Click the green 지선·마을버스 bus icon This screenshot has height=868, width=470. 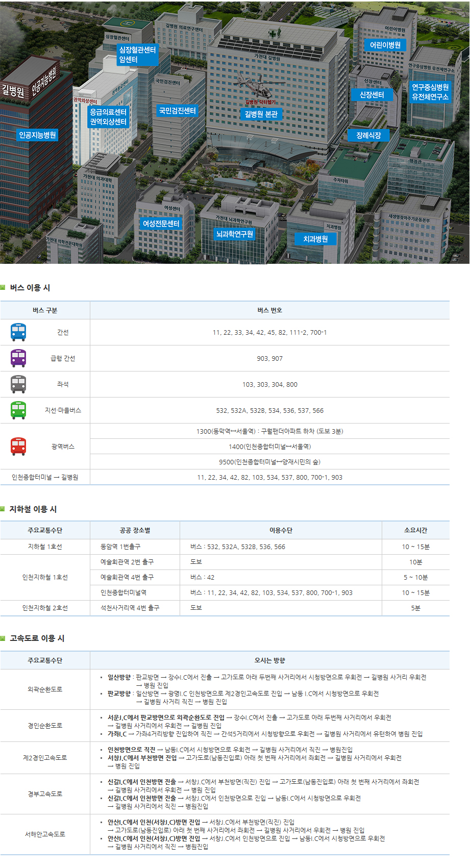(x=18, y=410)
